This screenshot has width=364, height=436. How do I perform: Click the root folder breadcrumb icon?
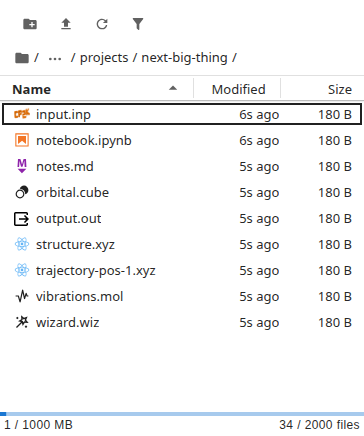[22, 58]
